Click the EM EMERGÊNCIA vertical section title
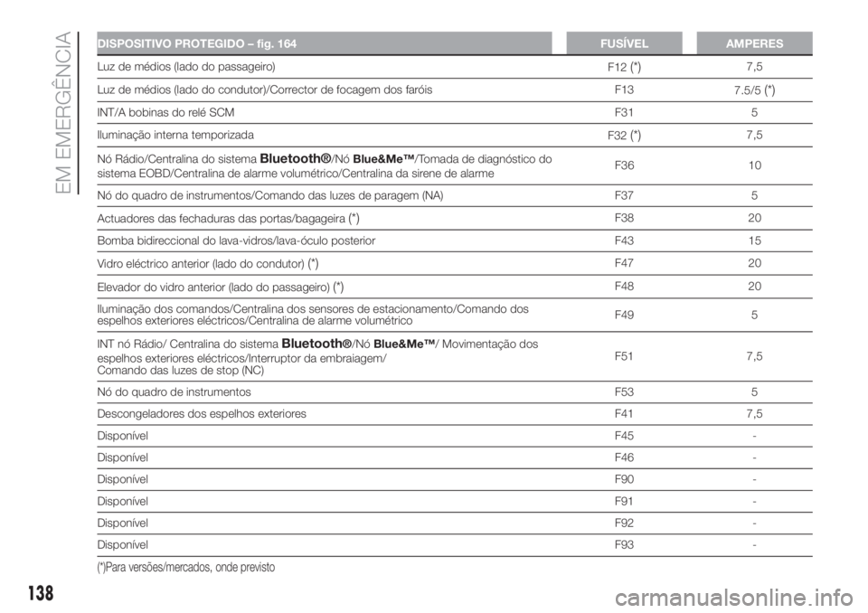The image size is (868, 613). (65, 112)
